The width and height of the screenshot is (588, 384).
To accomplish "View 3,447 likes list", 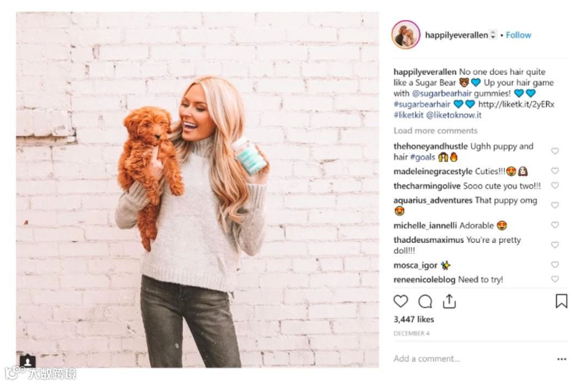I will [x=414, y=319].
